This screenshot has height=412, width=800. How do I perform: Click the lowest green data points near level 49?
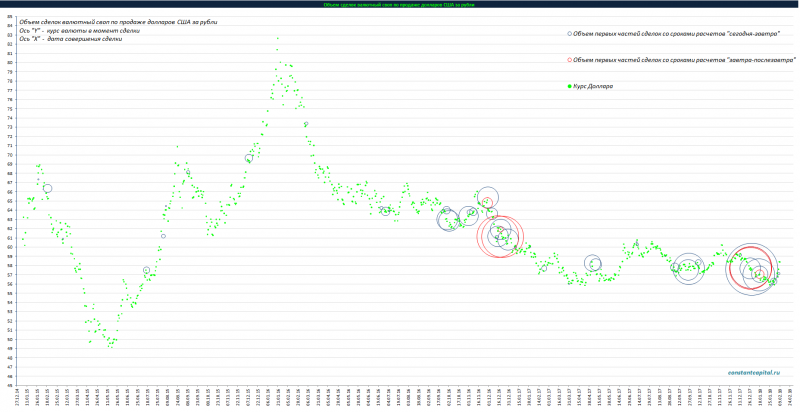(111, 343)
